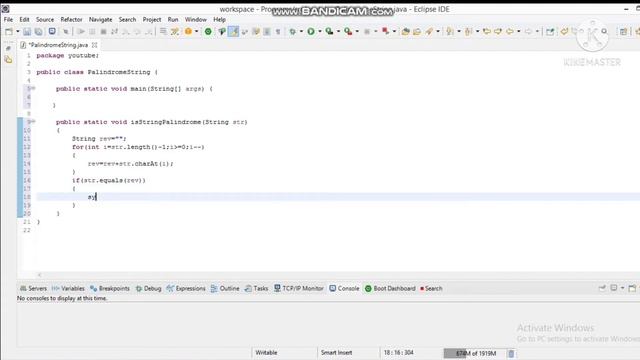
Task: Switch to the Variables view tab
Action: pyautogui.click(x=69, y=289)
